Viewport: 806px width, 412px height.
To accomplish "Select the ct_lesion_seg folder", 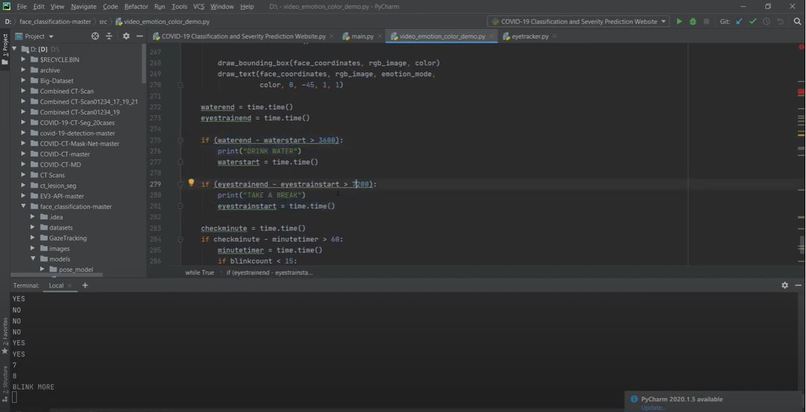I will [x=58, y=185].
